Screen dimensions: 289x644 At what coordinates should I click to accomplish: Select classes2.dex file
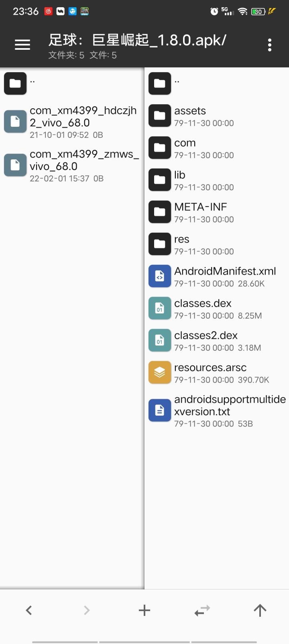(206, 340)
